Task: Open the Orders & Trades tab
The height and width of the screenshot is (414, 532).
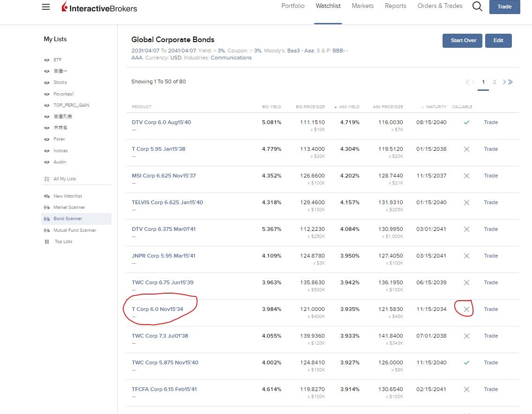Action: pyautogui.click(x=440, y=6)
